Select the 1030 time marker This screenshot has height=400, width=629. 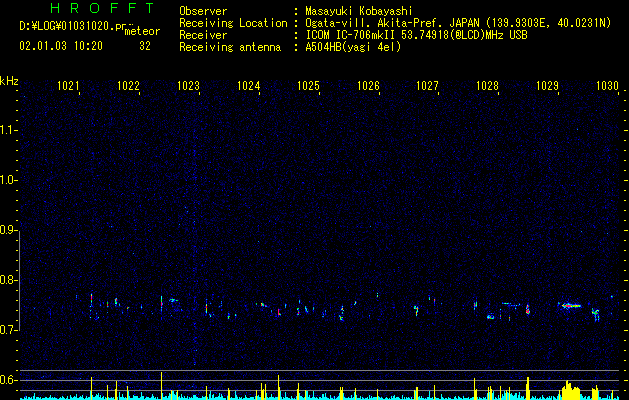coord(607,86)
